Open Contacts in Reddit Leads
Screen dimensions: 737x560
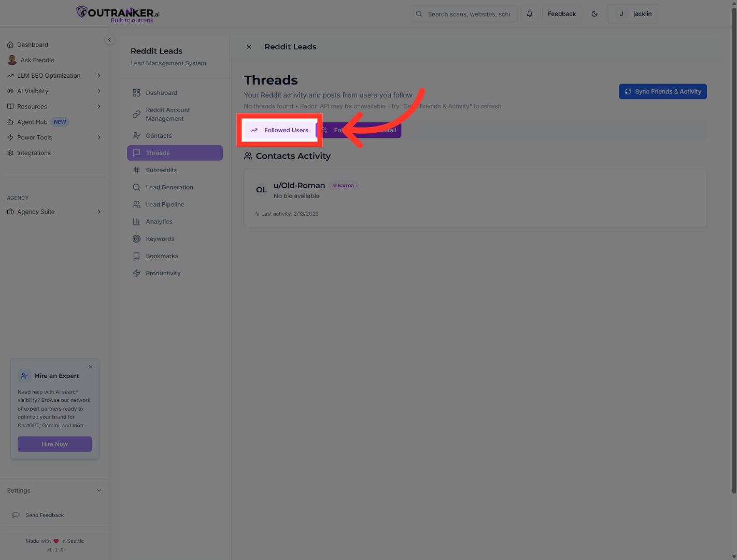click(x=175, y=136)
